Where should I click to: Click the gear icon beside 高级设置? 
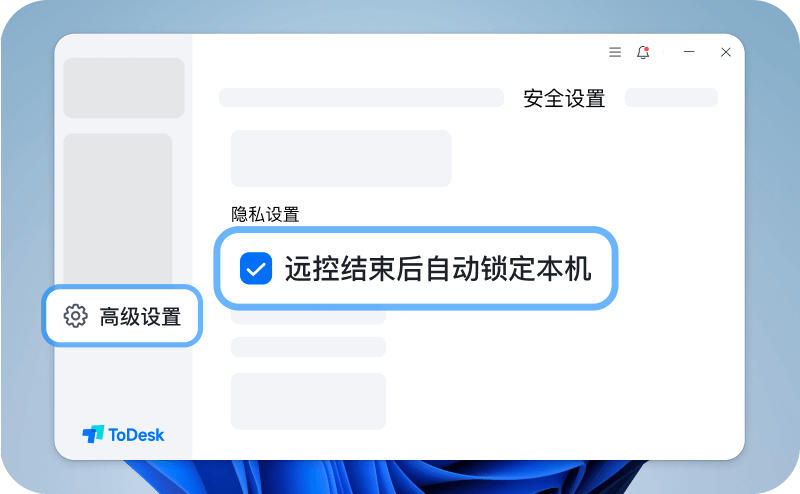[x=76, y=316]
